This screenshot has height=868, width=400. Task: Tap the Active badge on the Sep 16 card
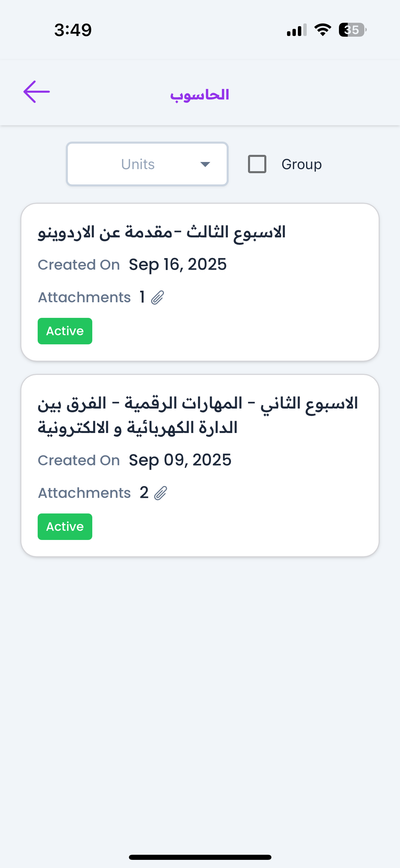(x=65, y=331)
